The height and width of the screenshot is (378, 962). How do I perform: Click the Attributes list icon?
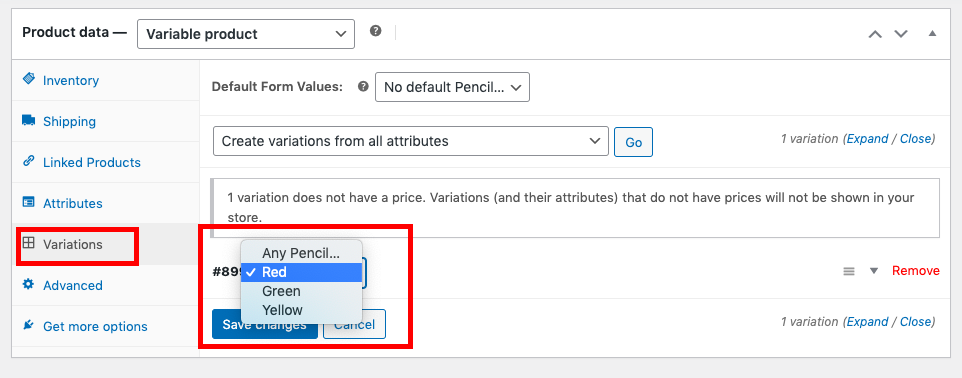coord(29,202)
